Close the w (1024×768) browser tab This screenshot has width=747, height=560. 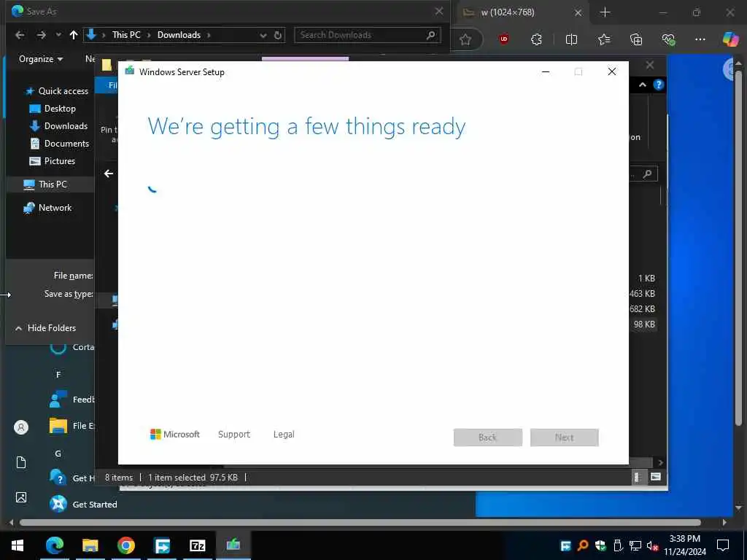(x=578, y=13)
